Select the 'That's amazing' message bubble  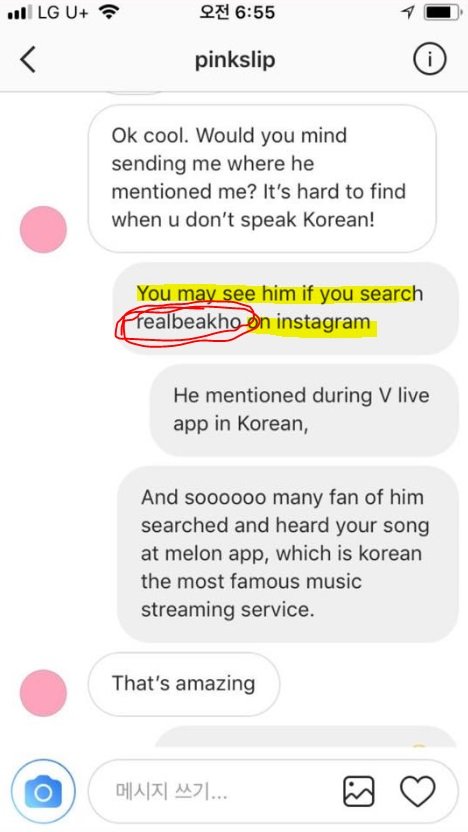(184, 684)
